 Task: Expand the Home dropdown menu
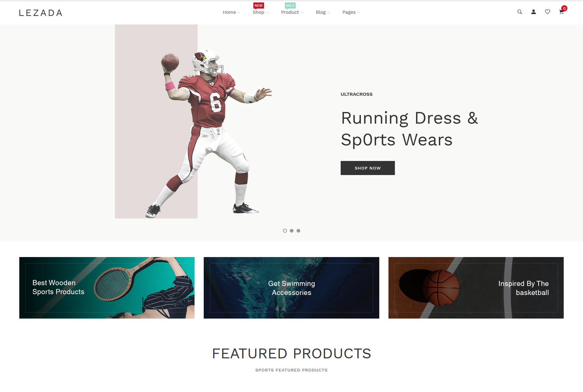coord(231,12)
